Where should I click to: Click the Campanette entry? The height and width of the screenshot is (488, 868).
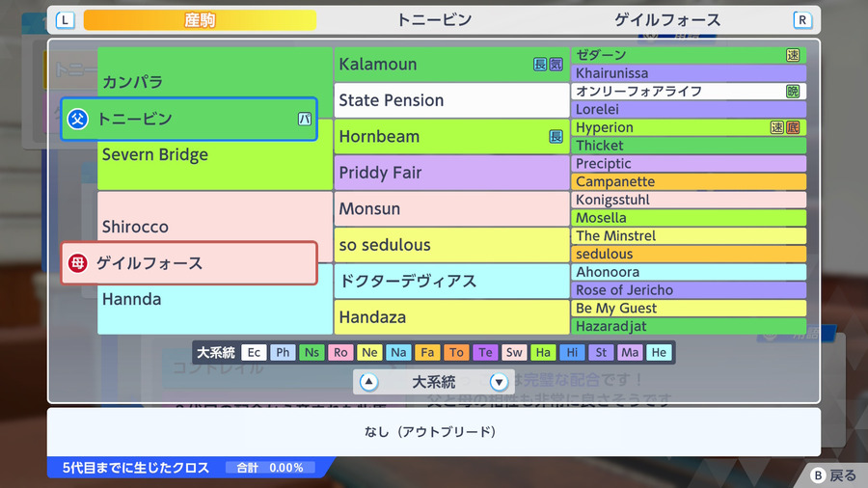pos(689,181)
